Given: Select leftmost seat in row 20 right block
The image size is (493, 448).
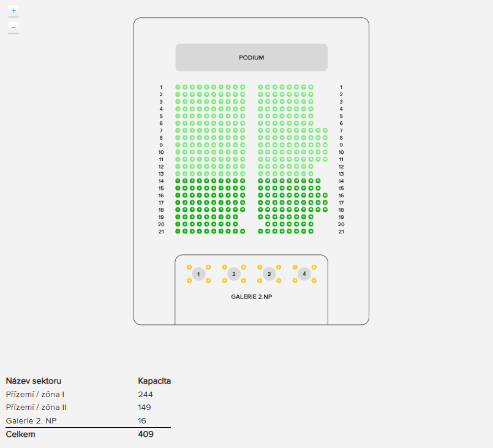Looking at the screenshot, I should coord(268,224).
